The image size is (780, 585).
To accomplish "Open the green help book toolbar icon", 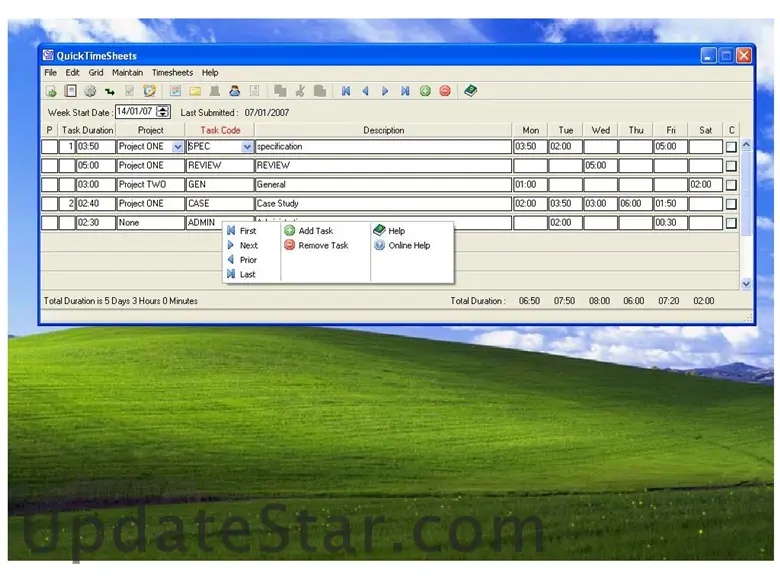I will click(471, 91).
